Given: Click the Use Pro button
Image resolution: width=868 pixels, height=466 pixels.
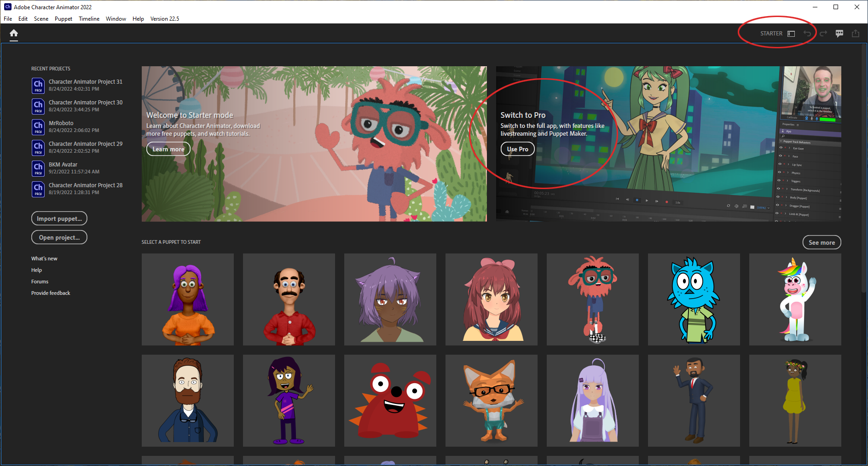Looking at the screenshot, I should coord(517,149).
